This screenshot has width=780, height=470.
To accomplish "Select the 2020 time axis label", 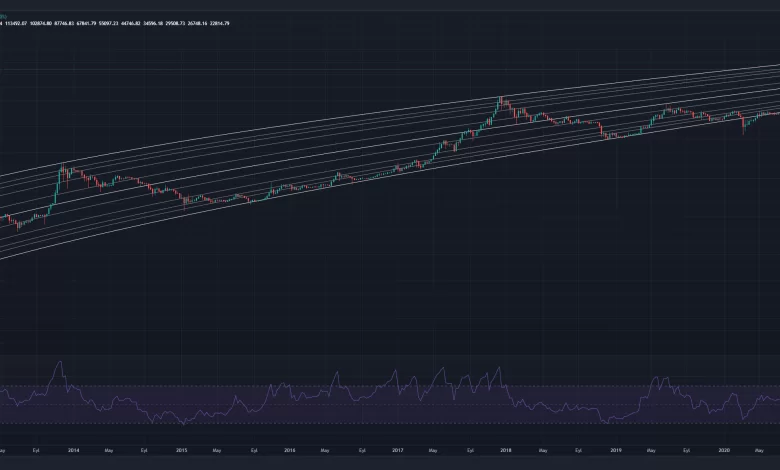I will [x=723, y=451].
